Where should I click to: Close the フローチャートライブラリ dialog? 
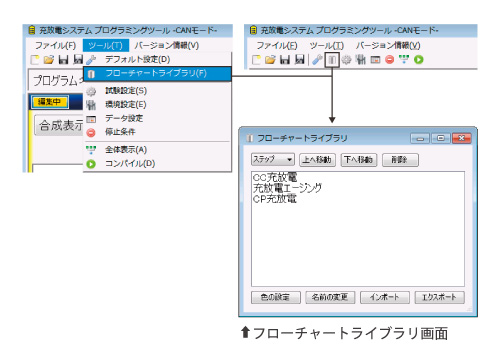point(462,138)
